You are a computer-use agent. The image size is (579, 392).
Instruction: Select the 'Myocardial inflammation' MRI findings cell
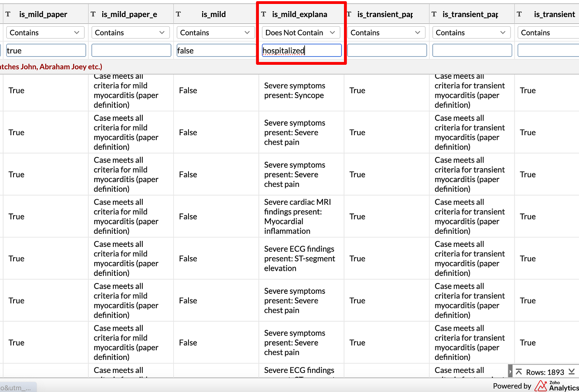click(301, 216)
